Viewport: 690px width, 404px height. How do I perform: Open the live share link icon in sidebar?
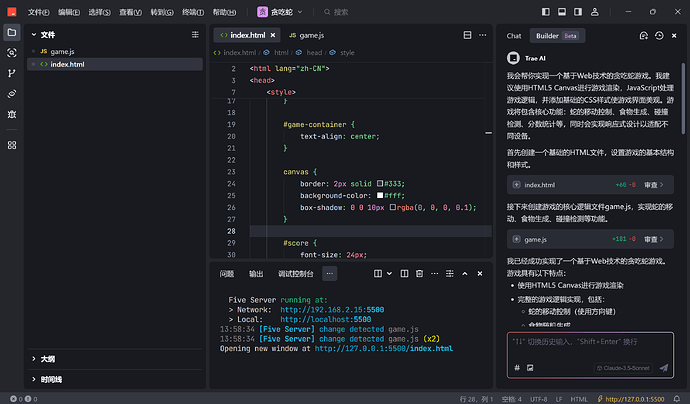(x=12, y=94)
